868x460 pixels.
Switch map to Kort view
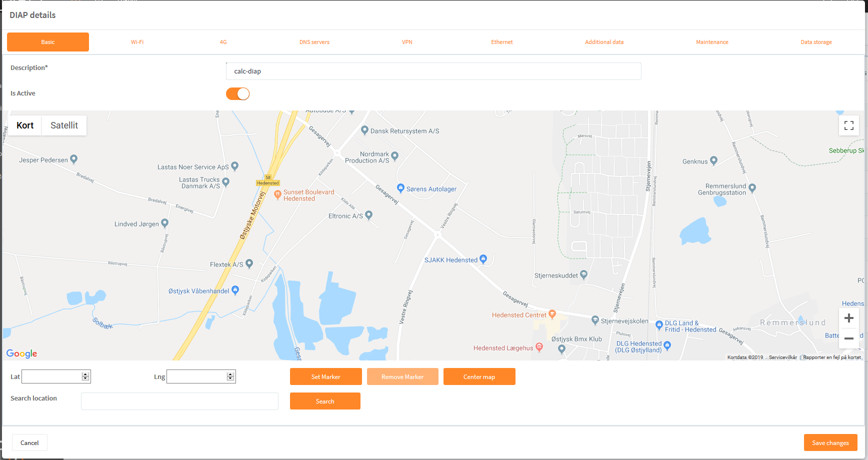(x=25, y=125)
